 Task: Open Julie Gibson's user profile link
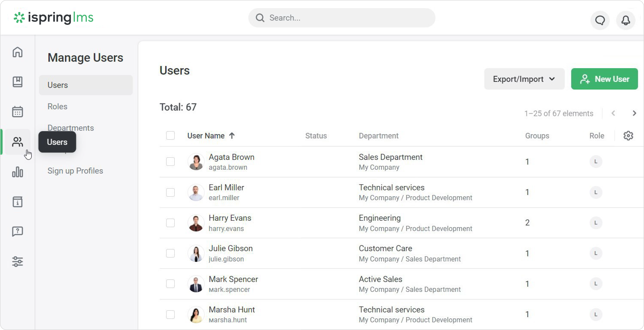[231, 248]
